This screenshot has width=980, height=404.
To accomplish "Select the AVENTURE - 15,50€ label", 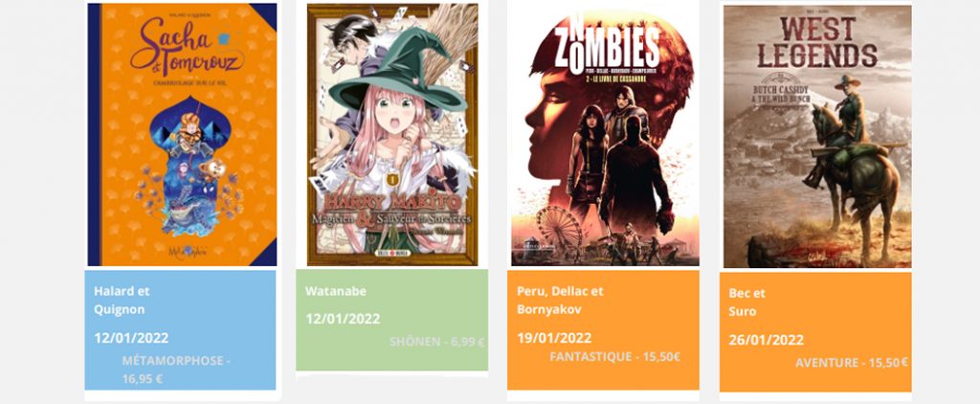I will point(852,363).
